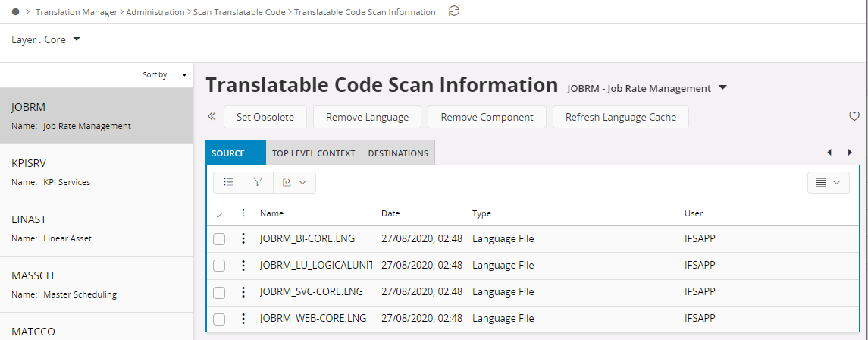The width and height of the screenshot is (868, 340).
Task: Open row actions for JOBRM_WEB-CORE.LNG
Action: pos(243,319)
